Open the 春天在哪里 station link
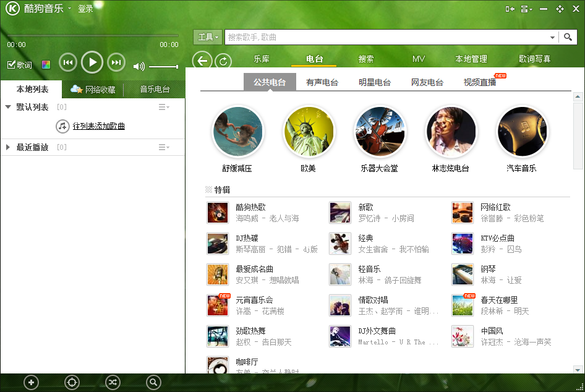This screenshot has height=392, width=585. pos(499,300)
